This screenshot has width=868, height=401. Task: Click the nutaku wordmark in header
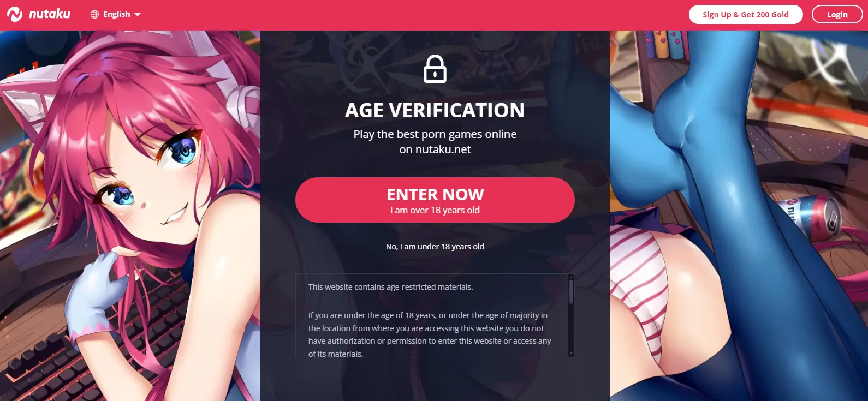tap(49, 14)
